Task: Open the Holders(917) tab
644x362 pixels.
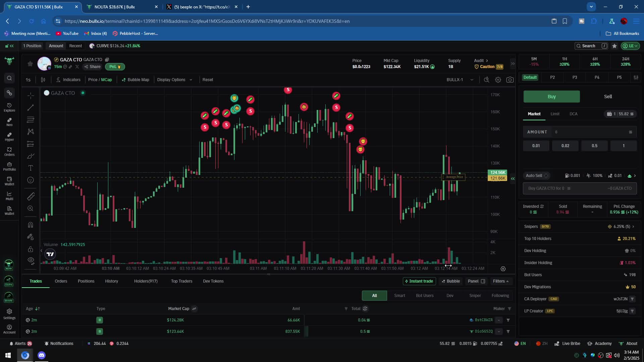Action: pos(146,281)
